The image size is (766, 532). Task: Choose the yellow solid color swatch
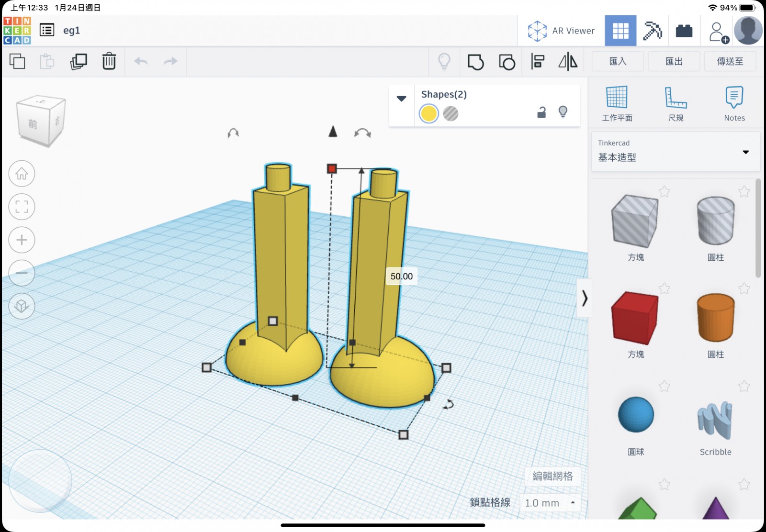pos(429,114)
